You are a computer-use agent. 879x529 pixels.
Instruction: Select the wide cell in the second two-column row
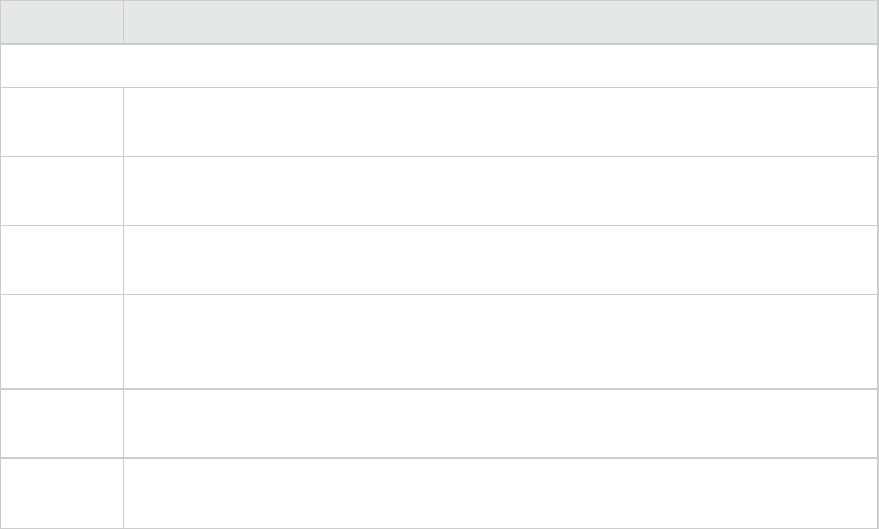[494, 191]
